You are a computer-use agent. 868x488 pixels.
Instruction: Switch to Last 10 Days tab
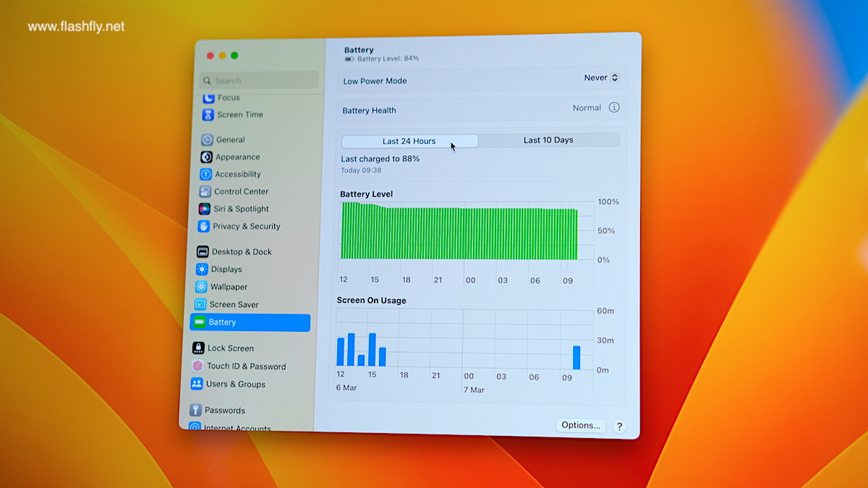[x=548, y=140]
